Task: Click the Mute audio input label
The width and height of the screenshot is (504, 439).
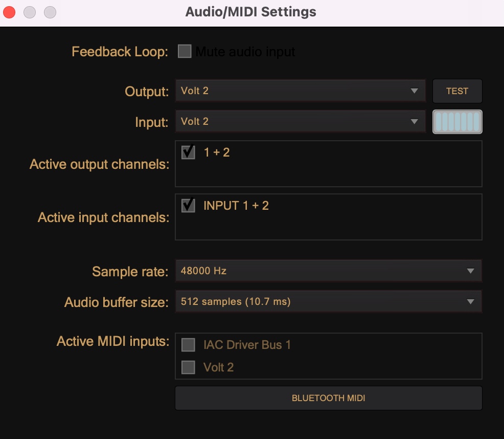Action: click(245, 52)
